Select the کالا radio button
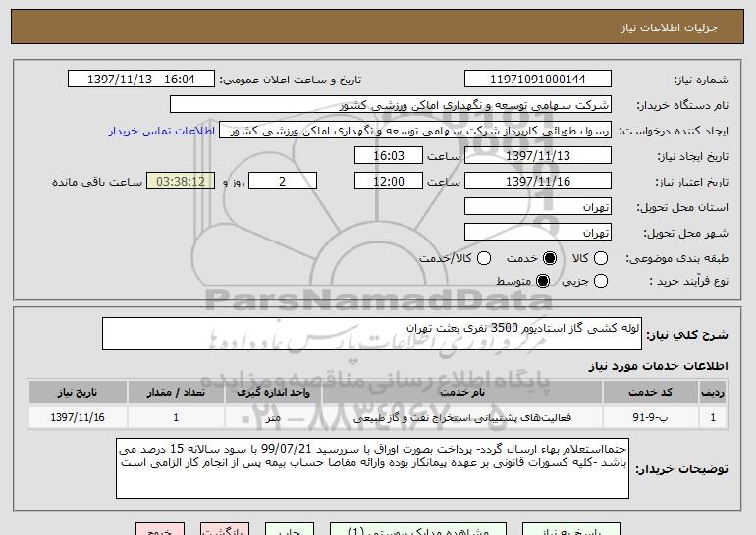 [x=600, y=258]
